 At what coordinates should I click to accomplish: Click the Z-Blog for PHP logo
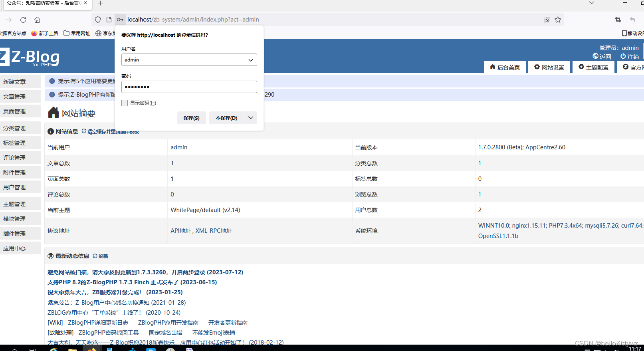click(x=30, y=57)
